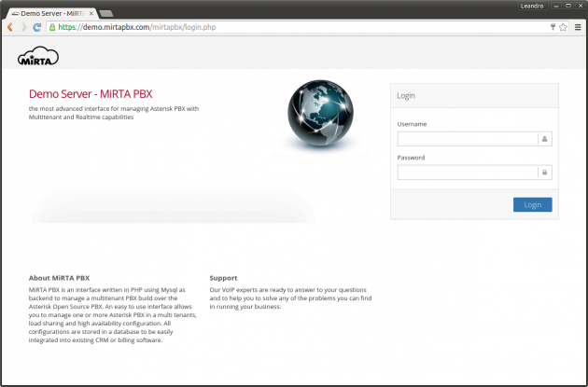Focus the Password input field
The width and height of the screenshot is (588, 387).
tap(468, 173)
